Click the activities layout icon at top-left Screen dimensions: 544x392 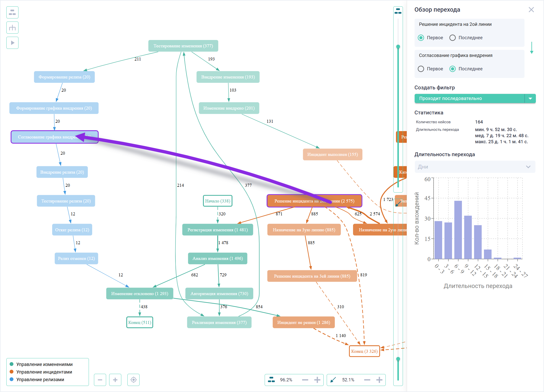click(12, 12)
